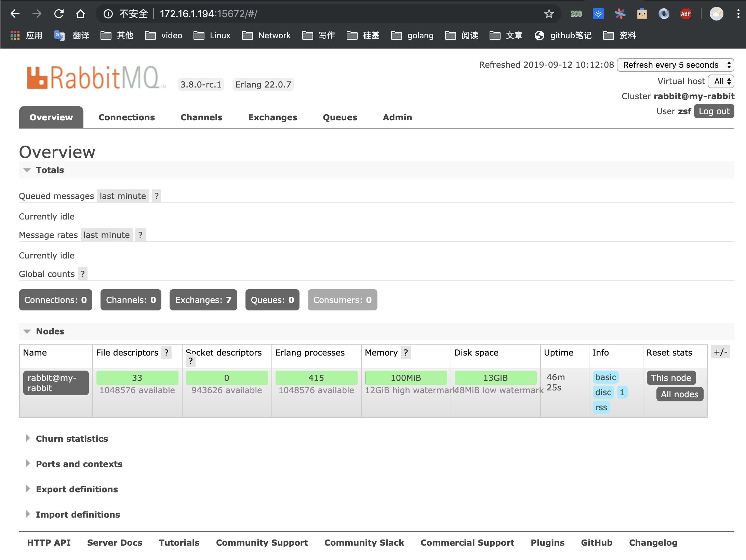Open the HTTP API footer link

coord(49,543)
